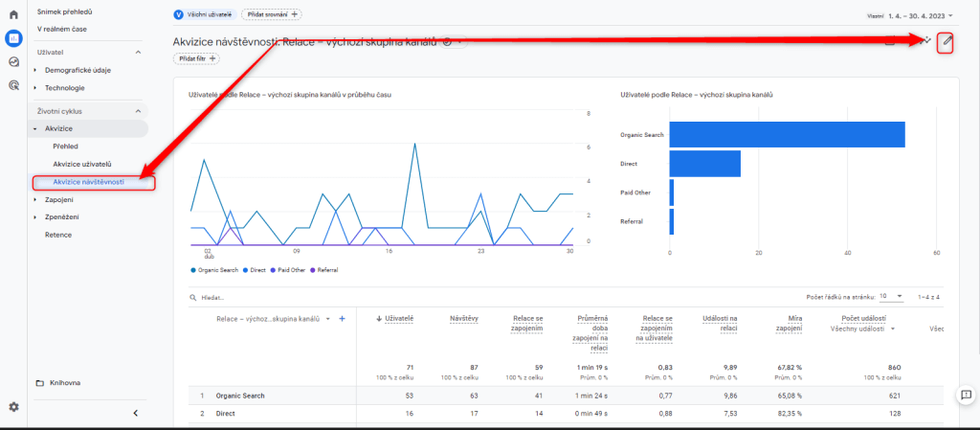Click the pencil icon to customize report

pos(946,41)
